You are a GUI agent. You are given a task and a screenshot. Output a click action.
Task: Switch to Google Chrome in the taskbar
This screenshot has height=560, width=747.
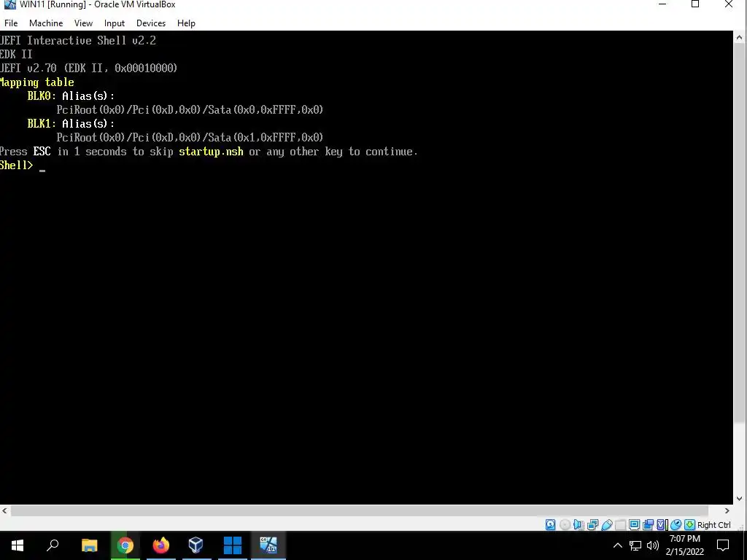[125, 545]
